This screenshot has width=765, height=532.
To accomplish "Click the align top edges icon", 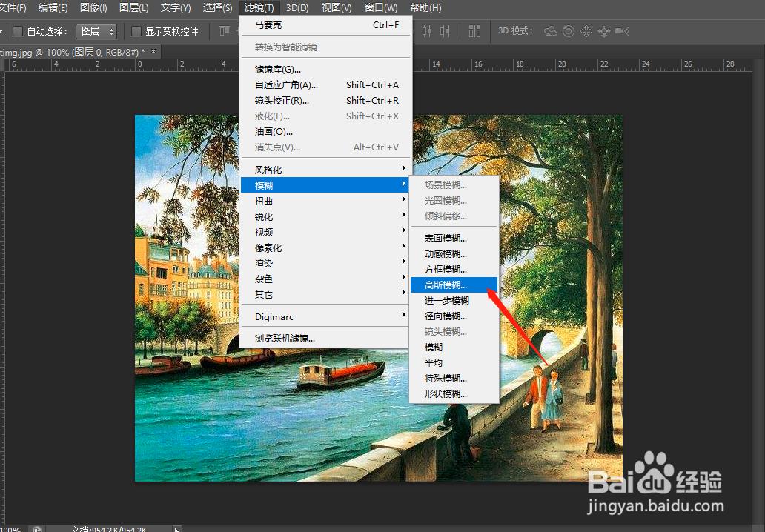I will pos(225,31).
